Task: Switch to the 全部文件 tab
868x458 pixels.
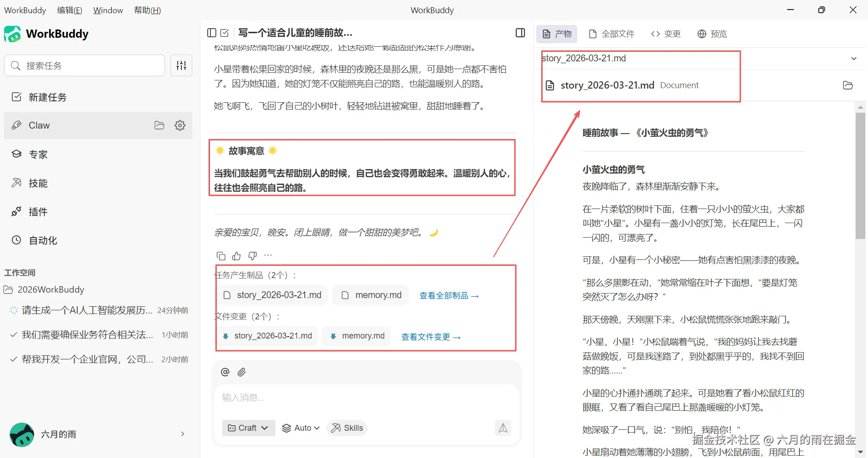Action: coord(611,34)
